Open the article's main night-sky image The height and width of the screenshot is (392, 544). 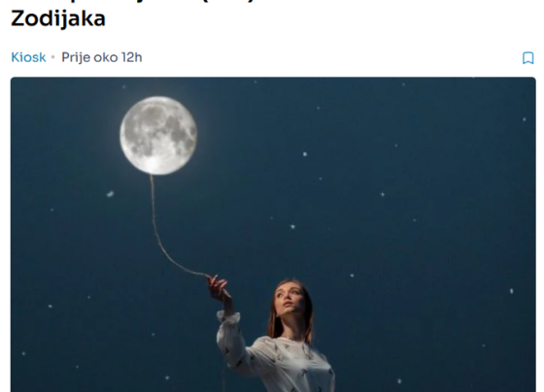273,234
